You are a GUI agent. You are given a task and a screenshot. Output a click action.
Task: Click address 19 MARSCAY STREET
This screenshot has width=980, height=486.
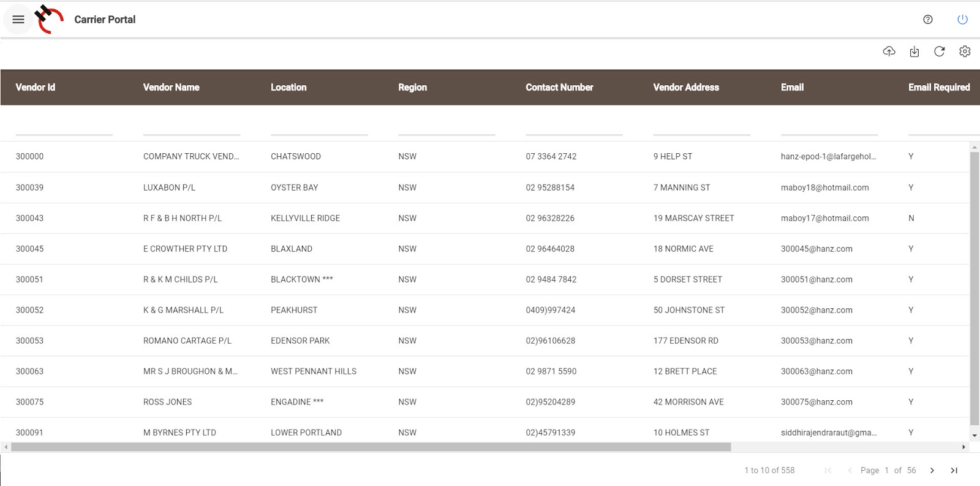(x=693, y=218)
